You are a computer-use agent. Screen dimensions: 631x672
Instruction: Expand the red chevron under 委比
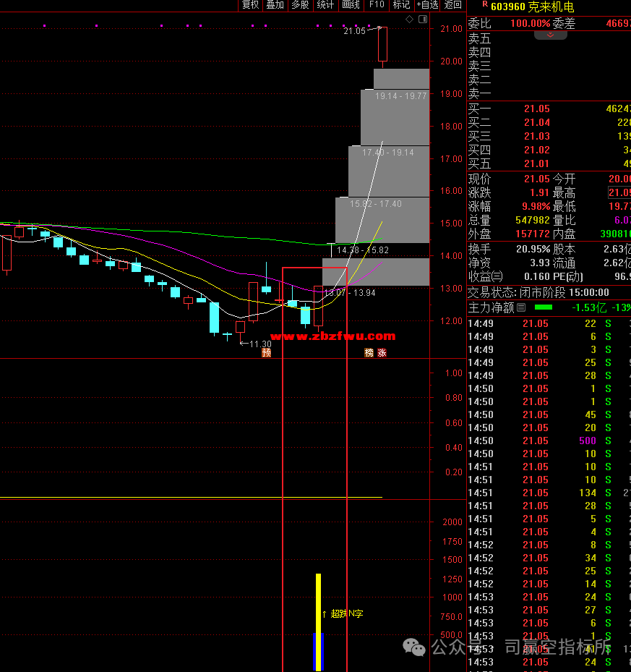551,35
